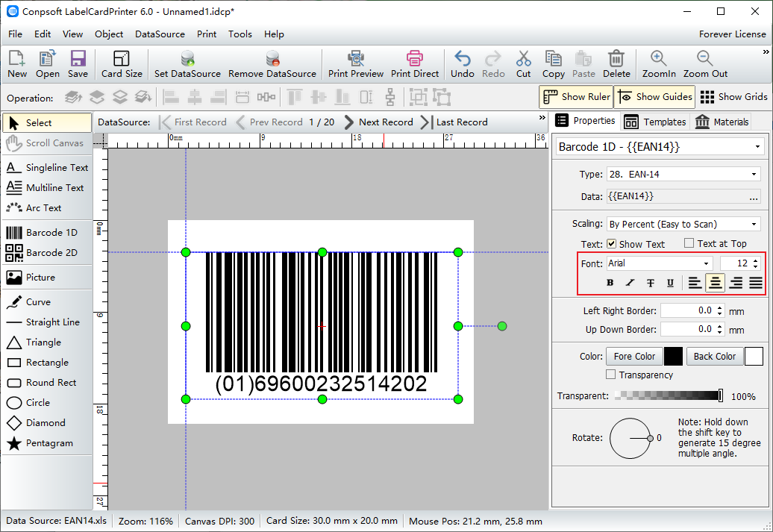Viewport: 773px width, 532px height.
Task: Select the Singleline Text tool
Action: pos(47,168)
